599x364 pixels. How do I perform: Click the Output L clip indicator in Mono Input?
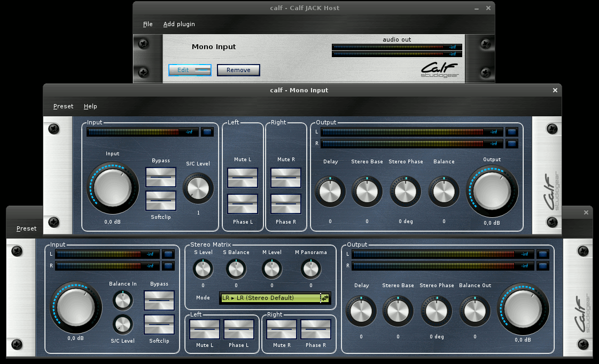click(x=512, y=132)
